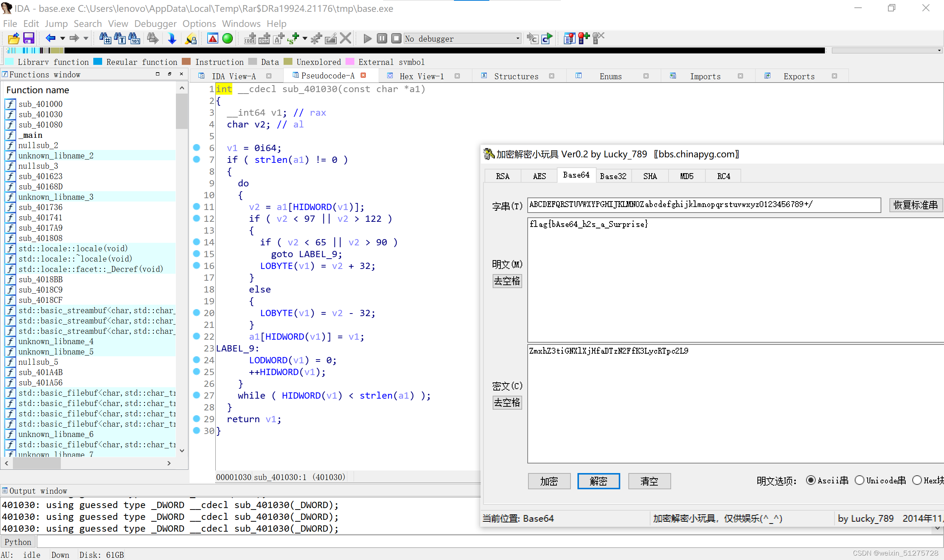Start process with the play icon
944x560 pixels.
click(x=367, y=38)
